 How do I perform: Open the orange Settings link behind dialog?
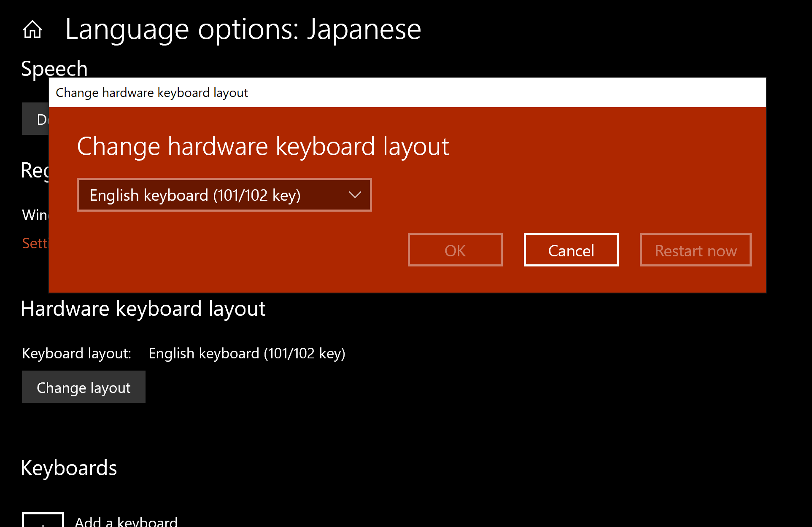[35, 243]
